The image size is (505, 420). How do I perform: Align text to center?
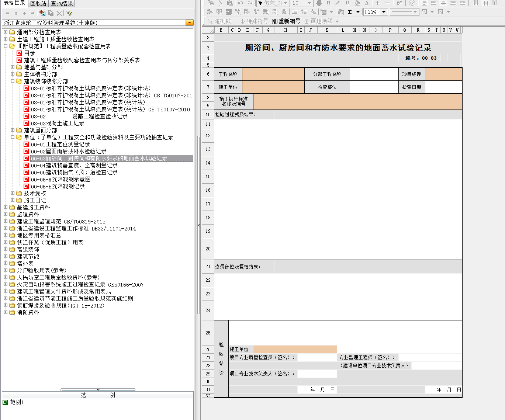pyautogui.click(x=443, y=3)
